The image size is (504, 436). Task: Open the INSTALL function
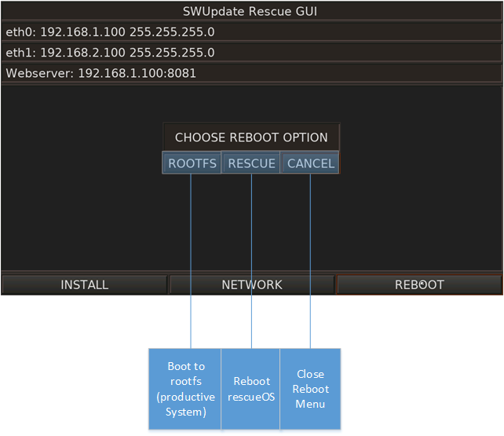[84, 284]
